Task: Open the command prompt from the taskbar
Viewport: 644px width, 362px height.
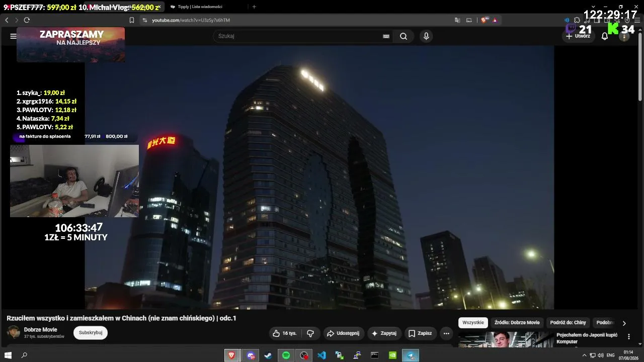Action: [375, 355]
